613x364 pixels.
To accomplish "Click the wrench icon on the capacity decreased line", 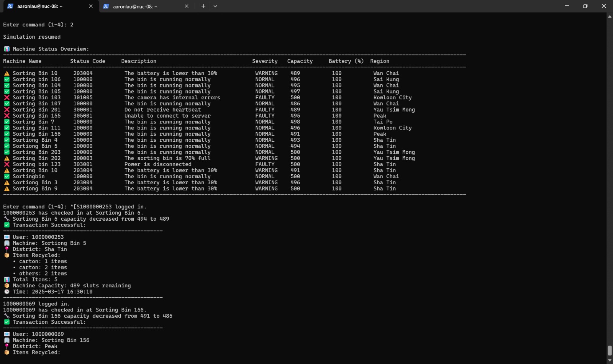I will tap(7, 219).
